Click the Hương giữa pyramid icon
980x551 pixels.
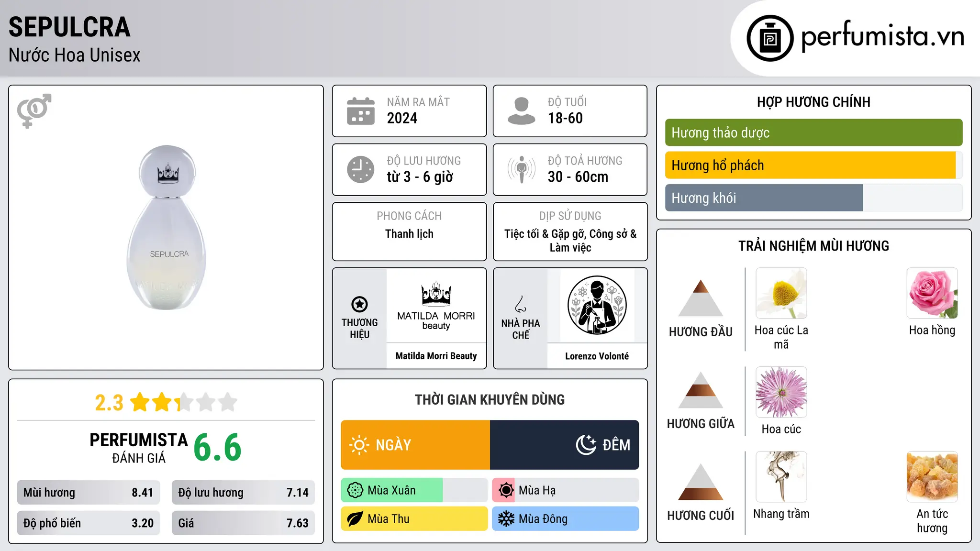[x=701, y=390]
